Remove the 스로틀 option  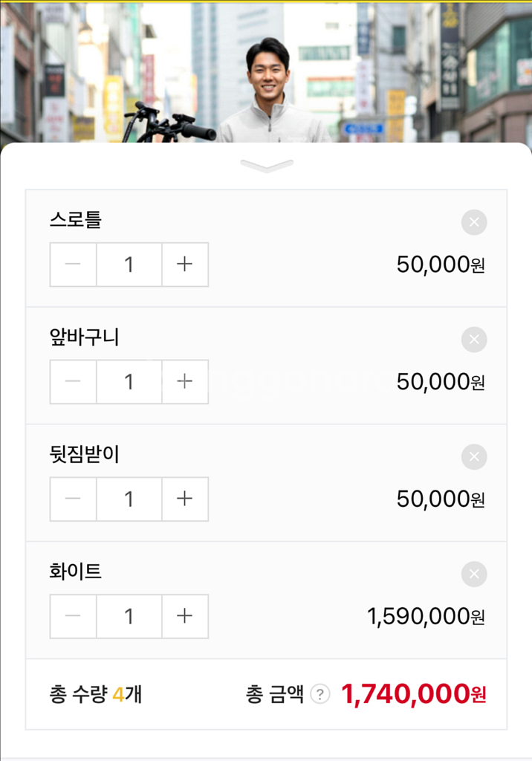click(x=473, y=222)
